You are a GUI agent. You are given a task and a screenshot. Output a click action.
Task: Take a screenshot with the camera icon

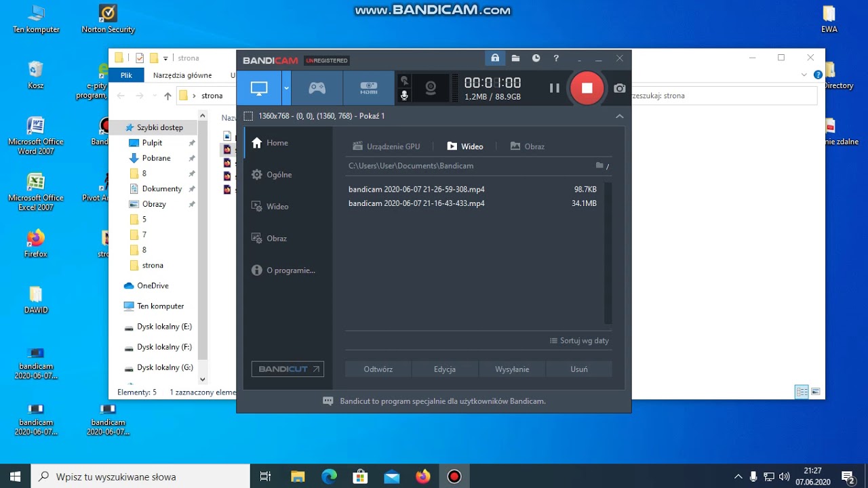pyautogui.click(x=620, y=88)
